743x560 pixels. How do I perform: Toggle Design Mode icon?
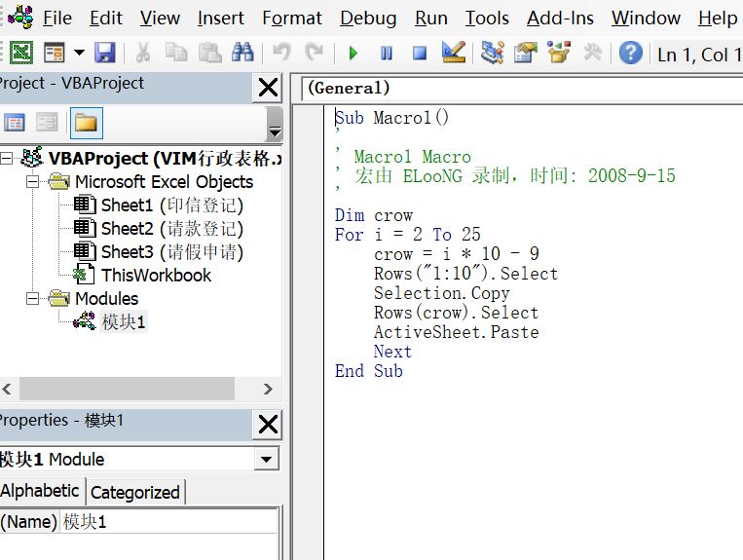pyautogui.click(x=454, y=53)
